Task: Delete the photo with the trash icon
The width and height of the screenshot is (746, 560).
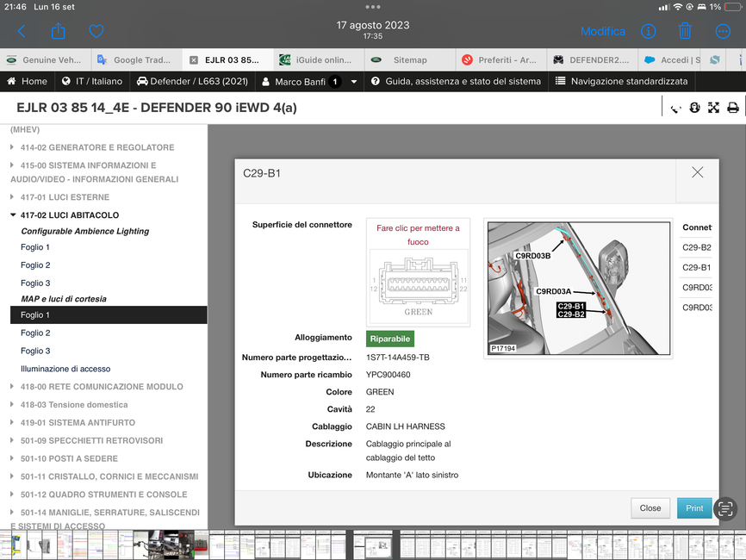Action: click(x=685, y=31)
